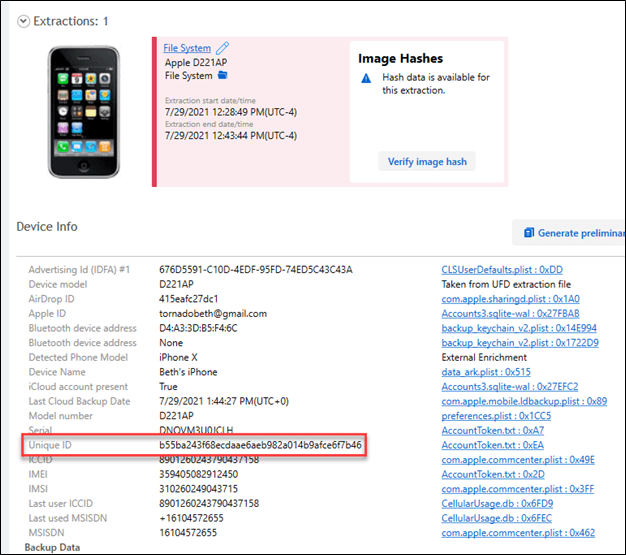Click the blue folder icon next to File System
This screenshot has height=555, width=626.
tap(223, 75)
